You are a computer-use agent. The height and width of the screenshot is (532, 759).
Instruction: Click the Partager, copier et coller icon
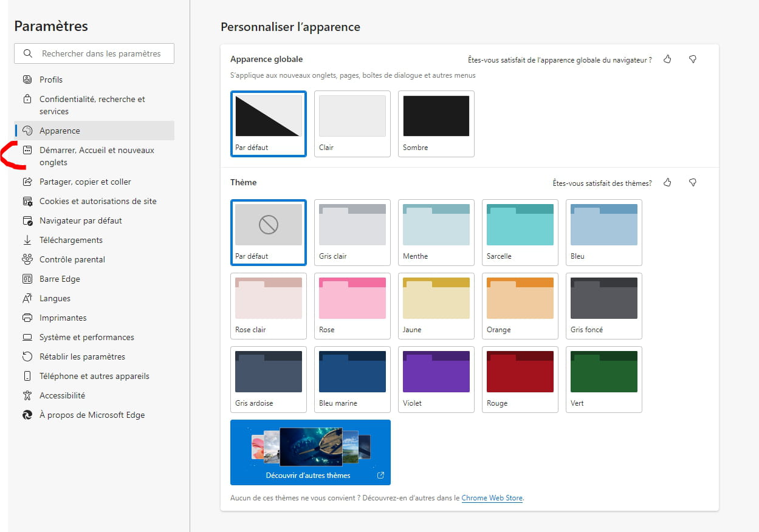27,182
